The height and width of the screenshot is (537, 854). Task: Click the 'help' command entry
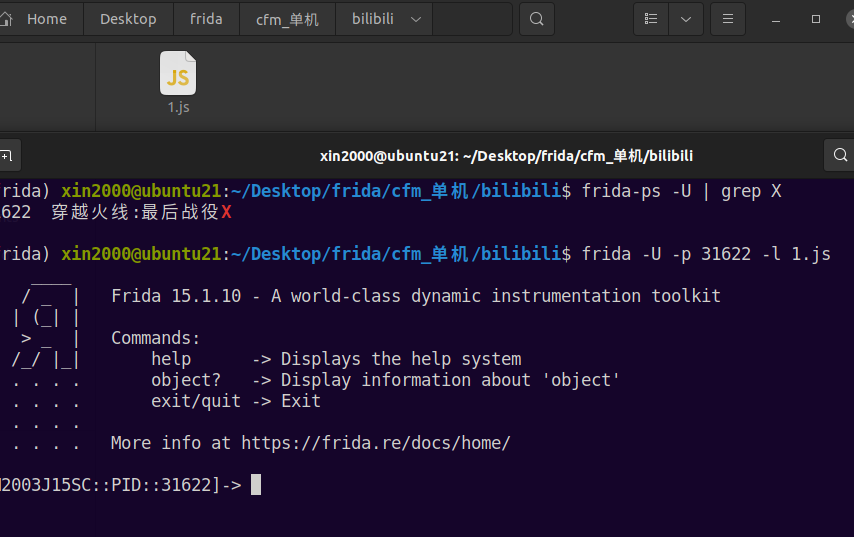(x=171, y=359)
